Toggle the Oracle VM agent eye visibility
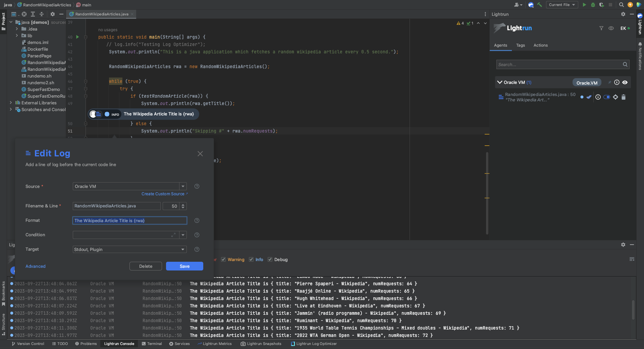 point(625,83)
